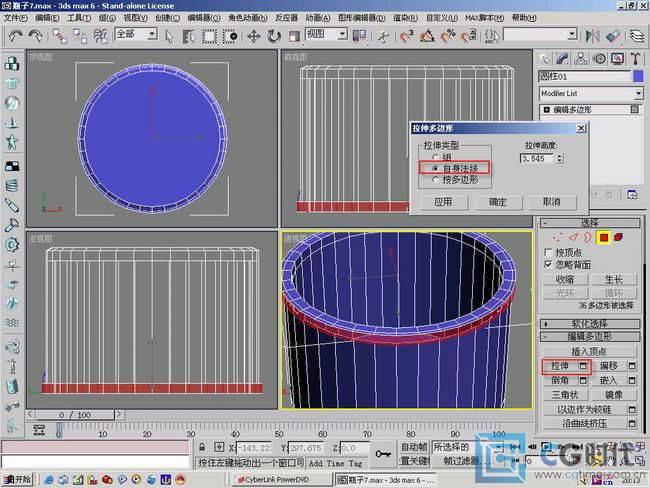Open the named selection sets dropdown

coord(572,34)
